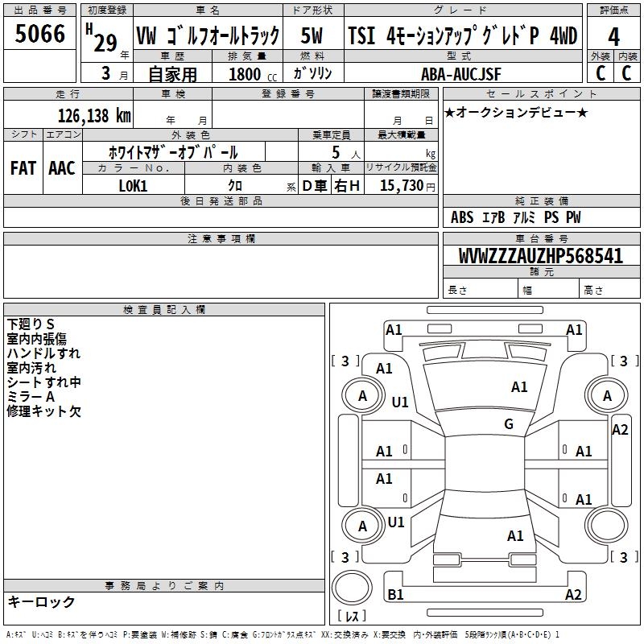The width and height of the screenshot is (644, 644).
Task: Select the interior color クロ
Action: coord(235,186)
